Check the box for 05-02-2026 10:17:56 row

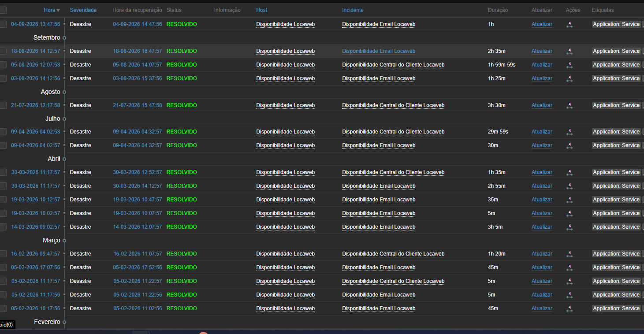click(x=3, y=308)
